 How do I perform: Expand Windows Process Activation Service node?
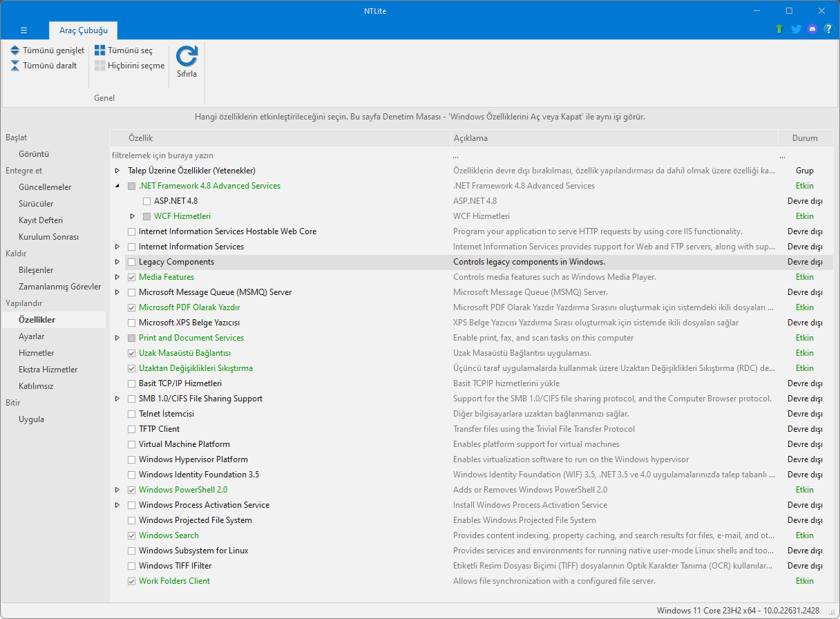tap(117, 505)
